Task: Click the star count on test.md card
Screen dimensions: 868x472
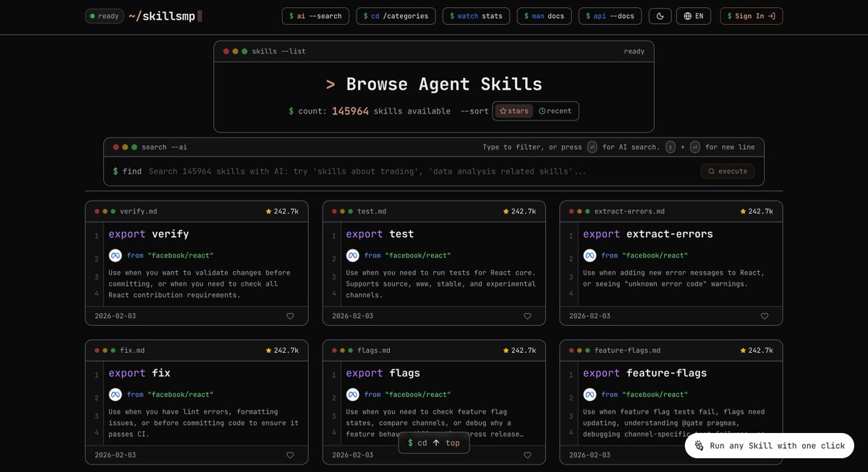Action: 519,211
